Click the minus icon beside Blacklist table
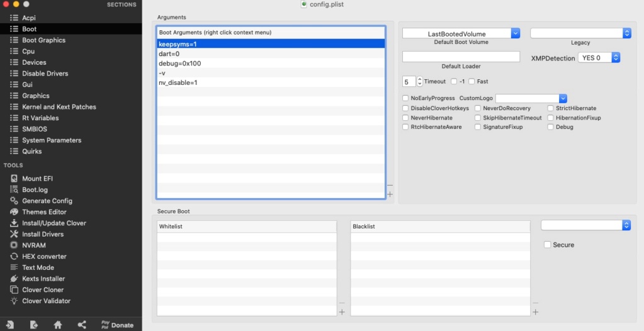This screenshot has height=331, width=644. 536,303
